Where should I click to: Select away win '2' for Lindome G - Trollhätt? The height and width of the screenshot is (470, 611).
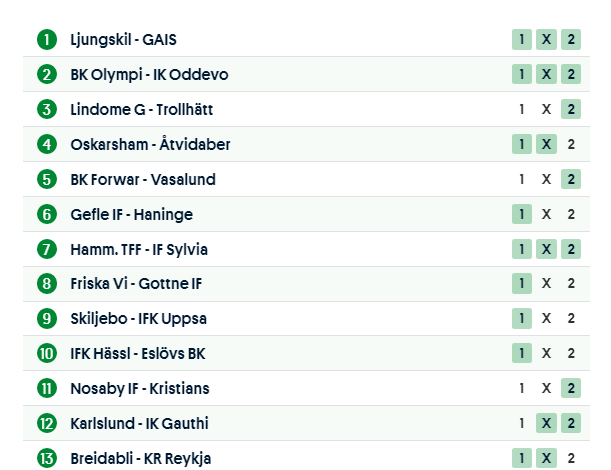click(x=571, y=109)
